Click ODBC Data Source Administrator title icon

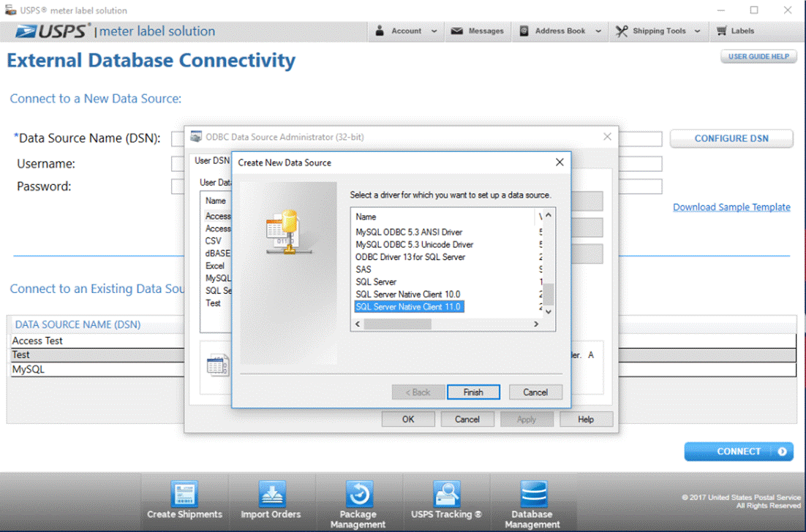(196, 137)
